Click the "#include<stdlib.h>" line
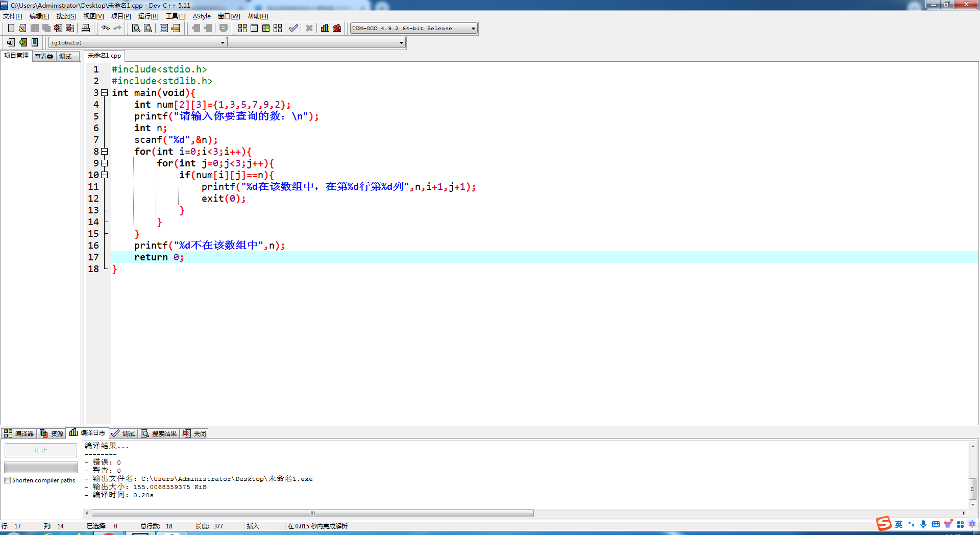This screenshot has width=980, height=535. [162, 81]
